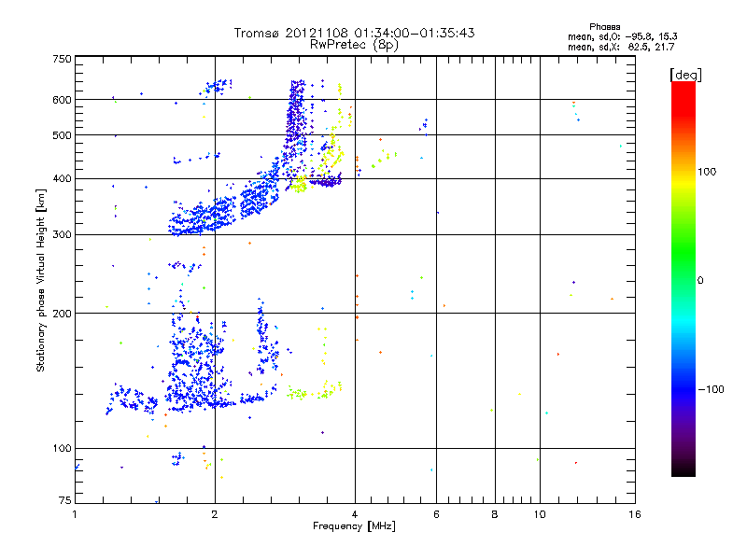Click the 'mean, sd,O: -95.8, 15.3' line
The width and height of the screenshot is (747, 560).
click(622, 36)
